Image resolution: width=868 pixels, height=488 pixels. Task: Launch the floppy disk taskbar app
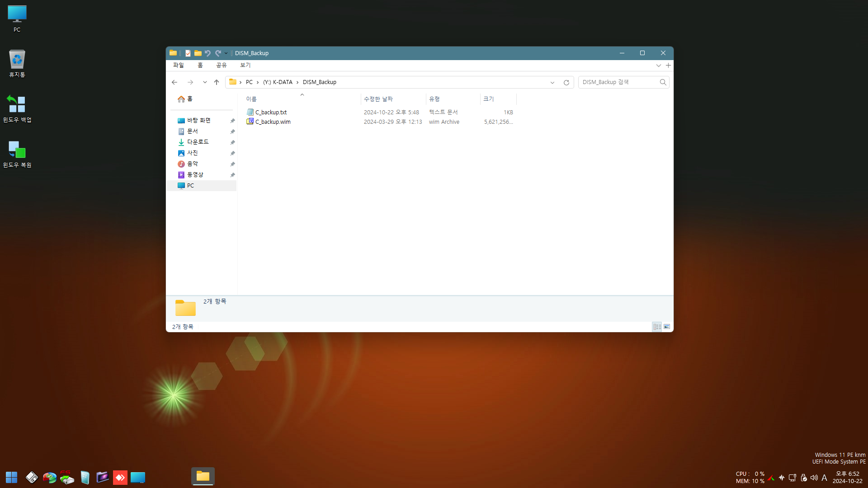[x=32, y=477]
